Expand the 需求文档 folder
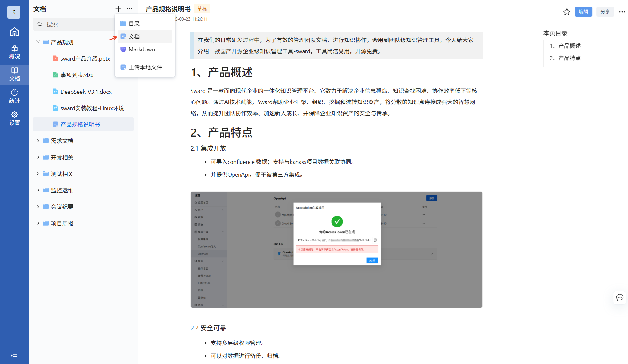This screenshot has height=364, width=628. tap(38, 141)
